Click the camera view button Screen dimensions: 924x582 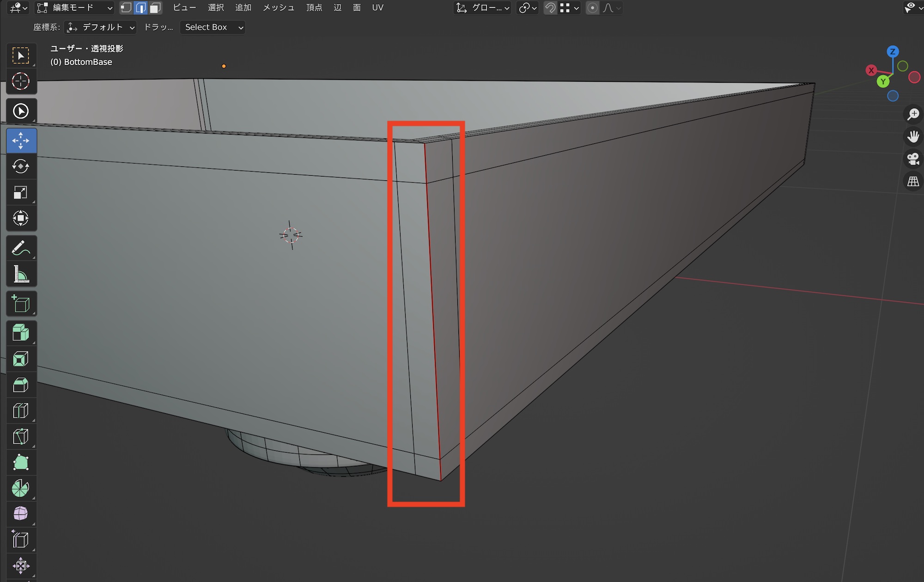tap(913, 159)
